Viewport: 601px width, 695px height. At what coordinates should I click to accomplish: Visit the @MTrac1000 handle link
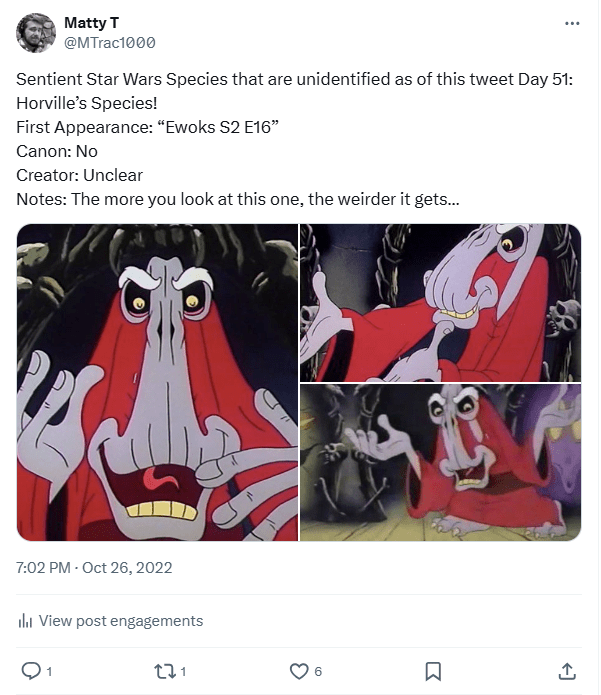[x=109, y=43]
